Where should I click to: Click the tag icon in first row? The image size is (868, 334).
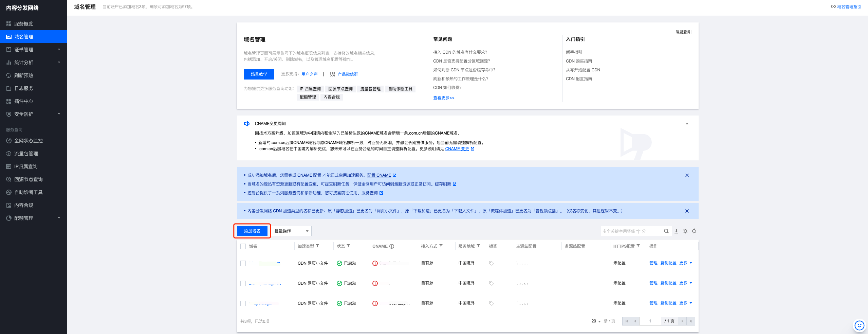(x=491, y=263)
